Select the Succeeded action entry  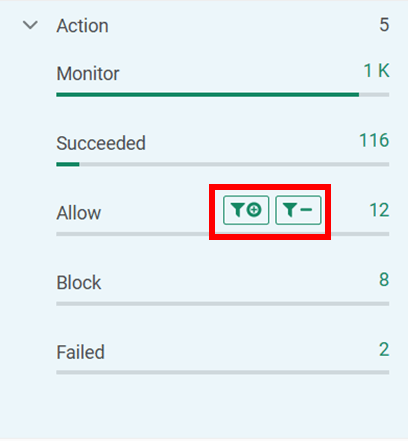click(101, 143)
